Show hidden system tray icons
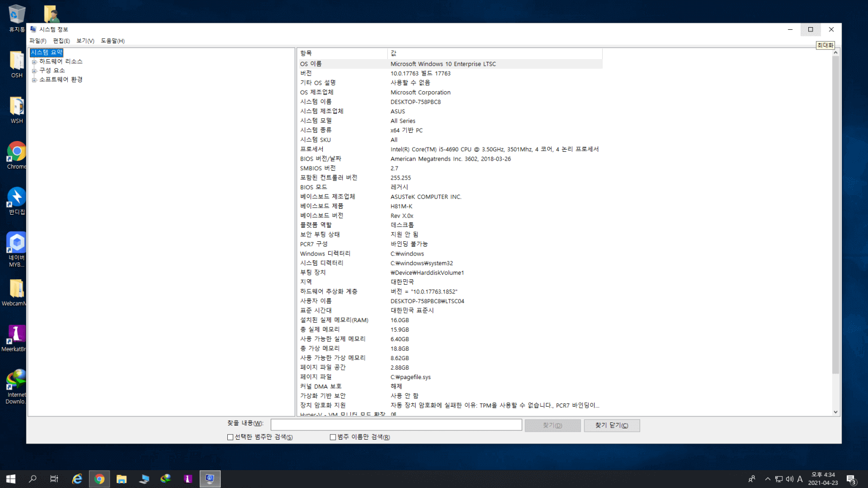868x488 pixels. pyautogui.click(x=768, y=479)
